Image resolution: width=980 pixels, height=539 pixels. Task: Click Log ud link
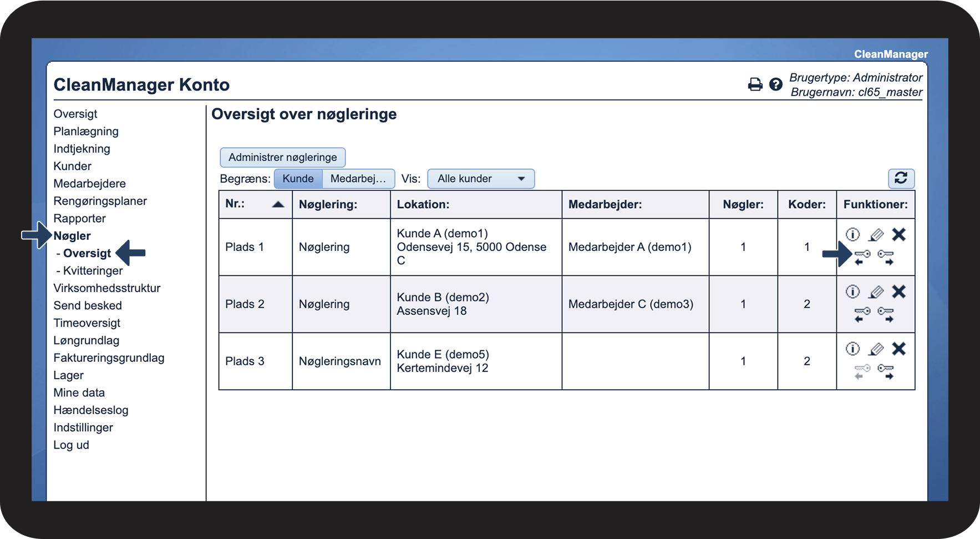pyautogui.click(x=71, y=445)
